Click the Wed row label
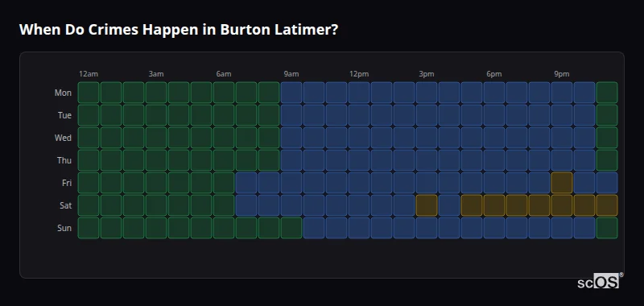This screenshot has height=306, width=644. 63,138
